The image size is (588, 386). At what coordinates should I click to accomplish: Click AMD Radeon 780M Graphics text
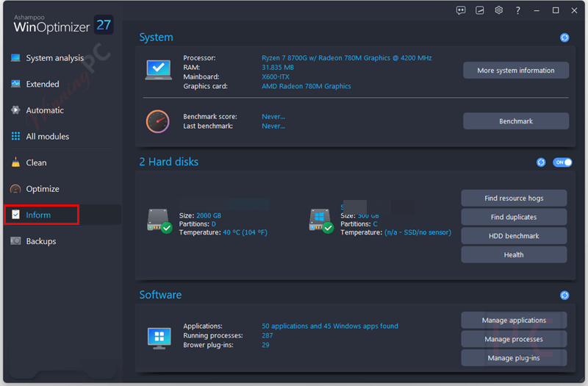pyautogui.click(x=306, y=86)
